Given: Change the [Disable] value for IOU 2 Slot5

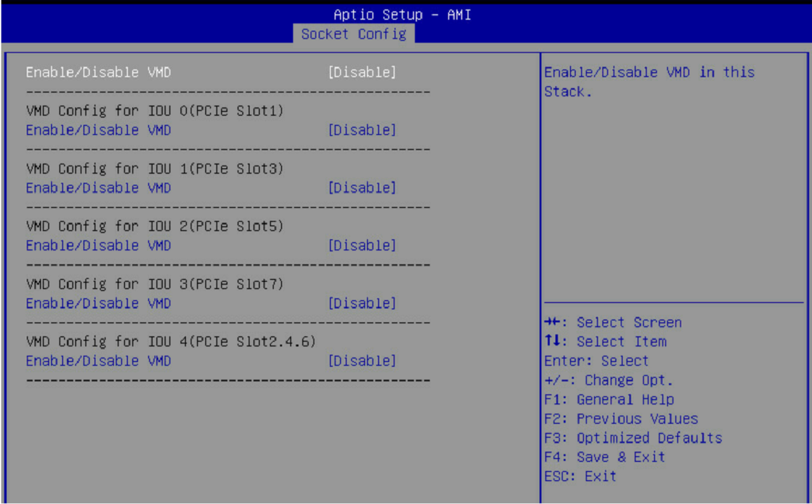Looking at the screenshot, I should [362, 245].
